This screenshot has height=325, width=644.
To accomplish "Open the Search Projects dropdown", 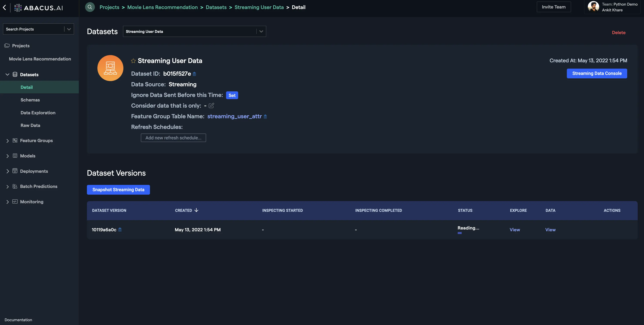I will pos(69,29).
